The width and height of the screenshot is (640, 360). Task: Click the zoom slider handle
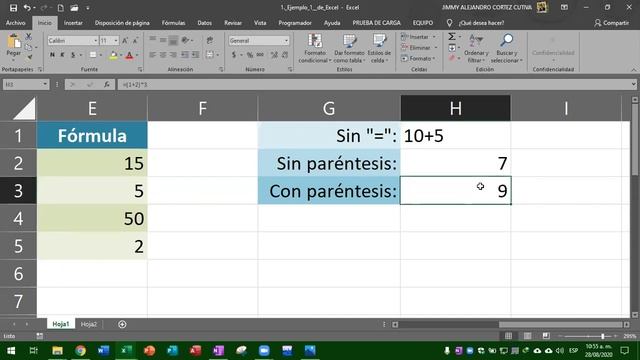[x=602, y=336]
